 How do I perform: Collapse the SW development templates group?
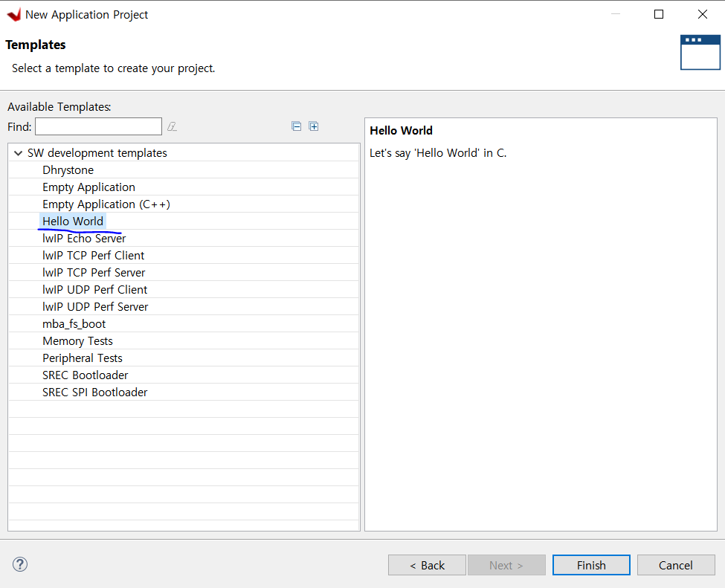18,153
